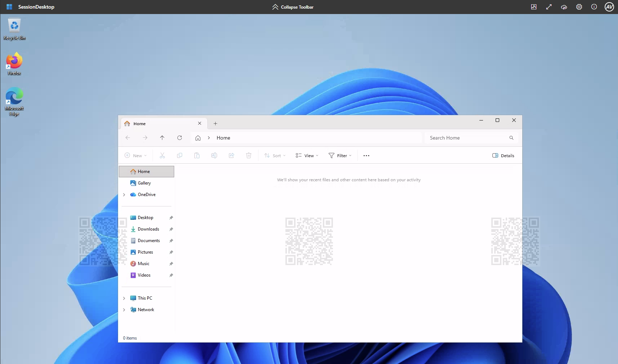The image size is (618, 364).
Task: Toggle fullscreen mode in session toolbar
Action: [549, 7]
